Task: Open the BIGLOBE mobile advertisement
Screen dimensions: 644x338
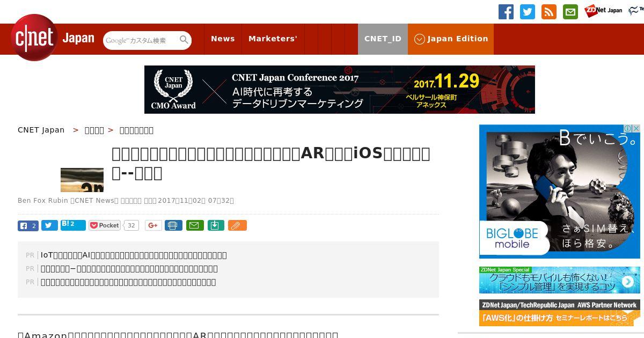Action: 560,192
